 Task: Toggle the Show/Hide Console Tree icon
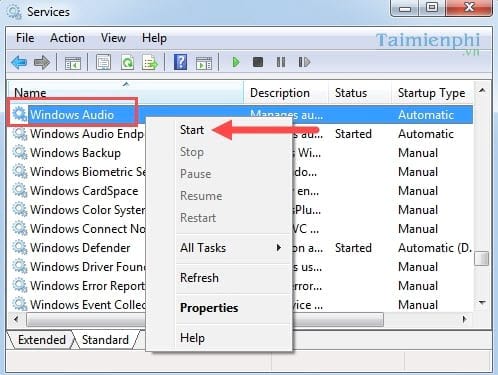[x=73, y=63]
